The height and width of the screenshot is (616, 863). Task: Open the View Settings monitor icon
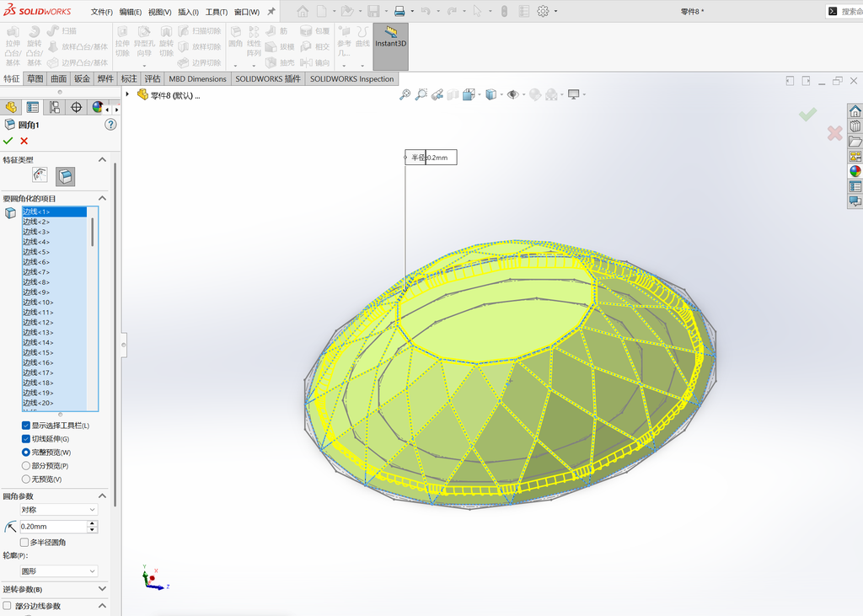click(x=573, y=94)
